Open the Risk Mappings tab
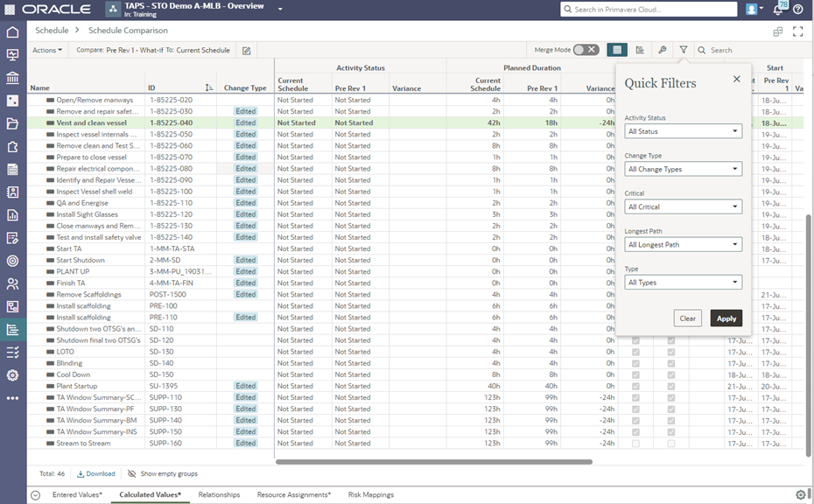This screenshot has height=504, width=814. 371,495
